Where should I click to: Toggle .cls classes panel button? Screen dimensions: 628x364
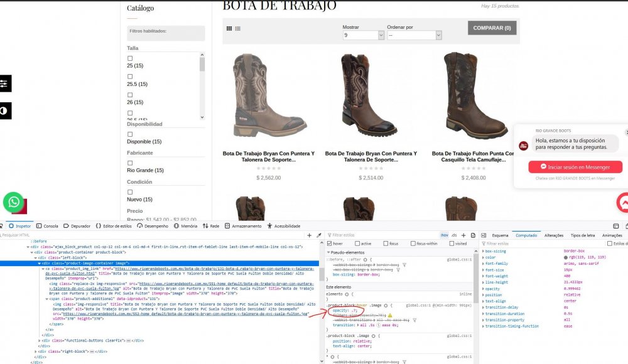click(454, 235)
